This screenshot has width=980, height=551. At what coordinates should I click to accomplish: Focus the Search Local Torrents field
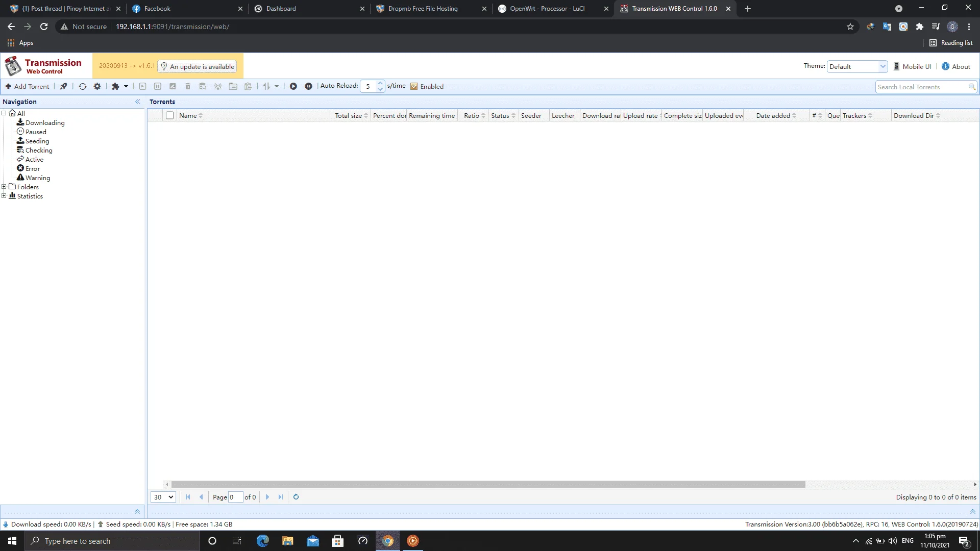coord(923,87)
